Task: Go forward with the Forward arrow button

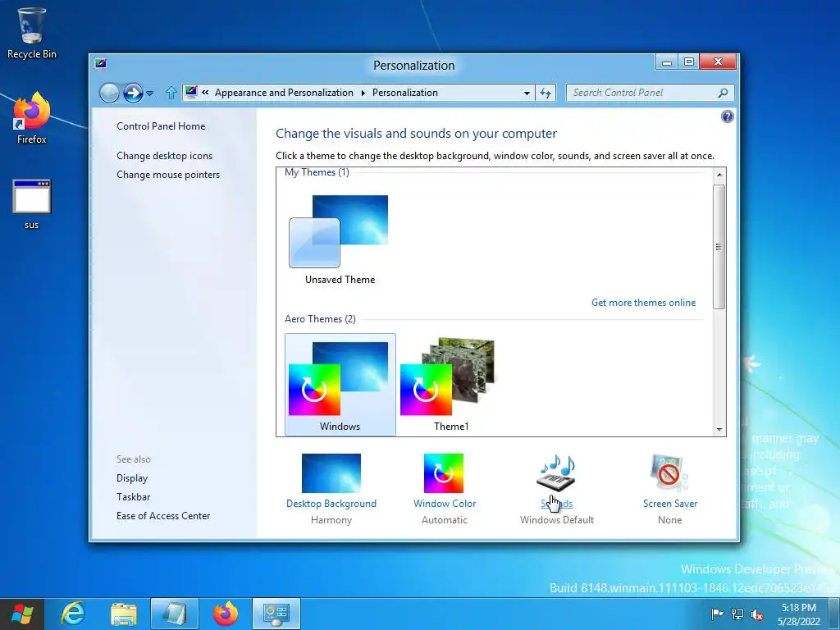Action: click(x=133, y=93)
